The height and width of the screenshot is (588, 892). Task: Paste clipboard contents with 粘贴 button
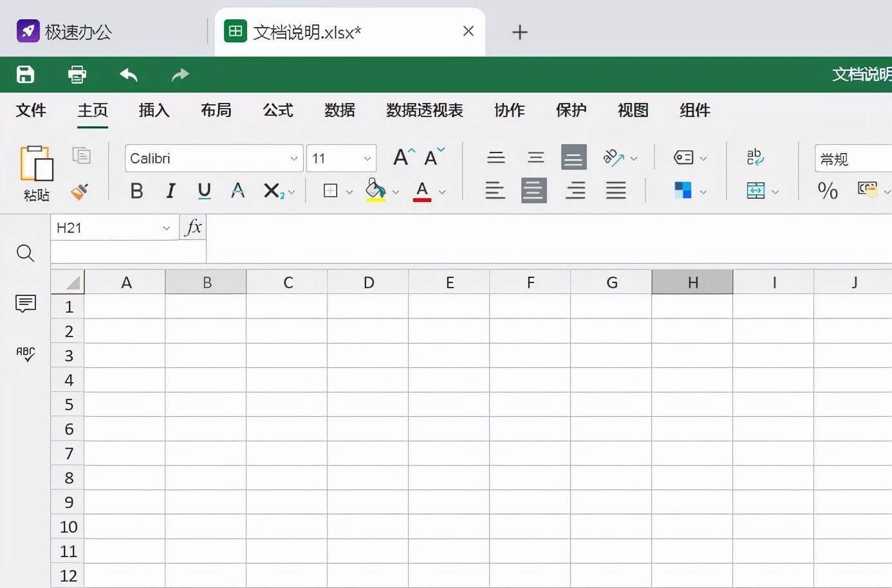click(x=37, y=172)
